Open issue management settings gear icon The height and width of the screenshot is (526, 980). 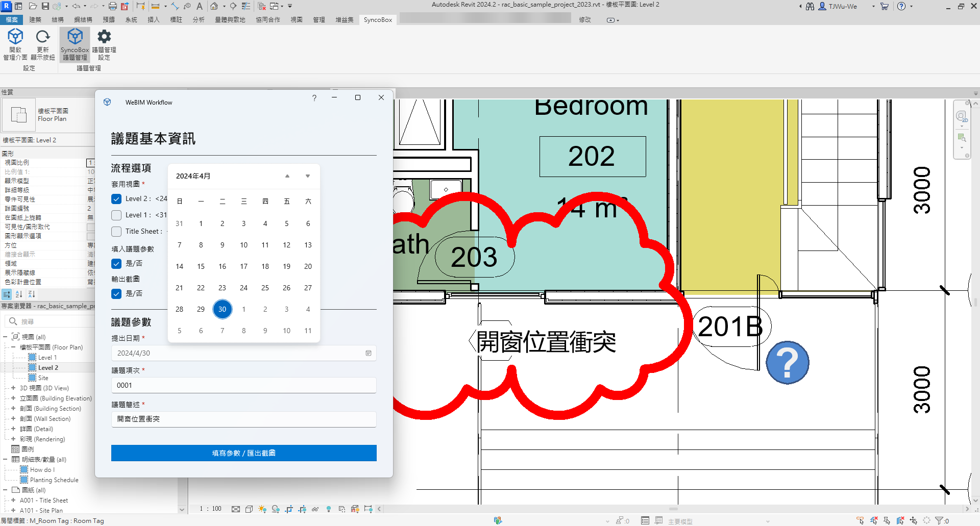pyautogui.click(x=104, y=37)
